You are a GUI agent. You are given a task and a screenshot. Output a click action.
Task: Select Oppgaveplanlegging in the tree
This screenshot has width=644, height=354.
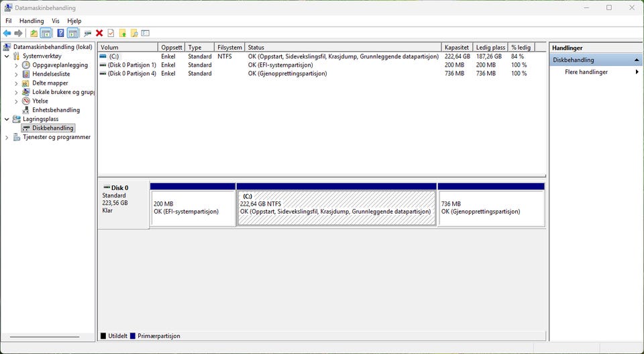point(60,65)
